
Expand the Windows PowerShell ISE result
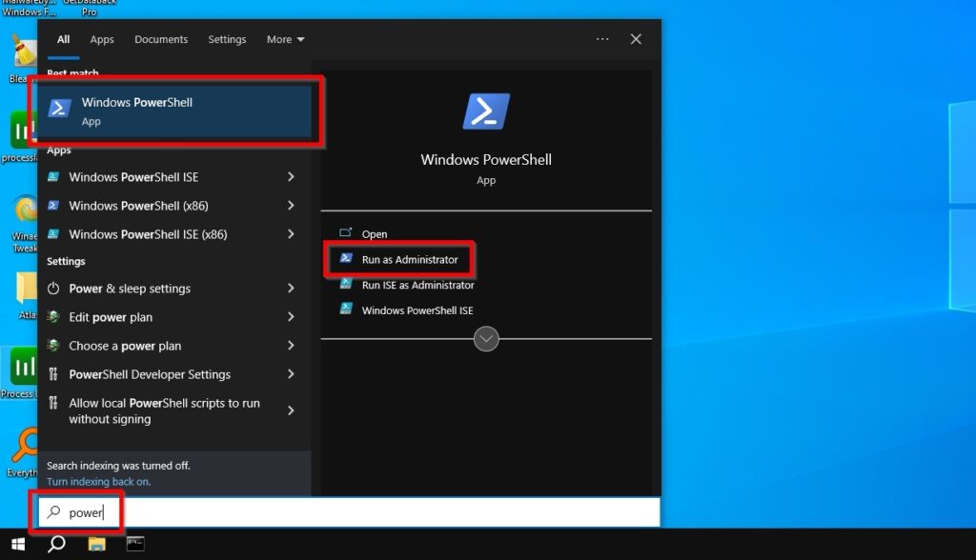click(292, 177)
